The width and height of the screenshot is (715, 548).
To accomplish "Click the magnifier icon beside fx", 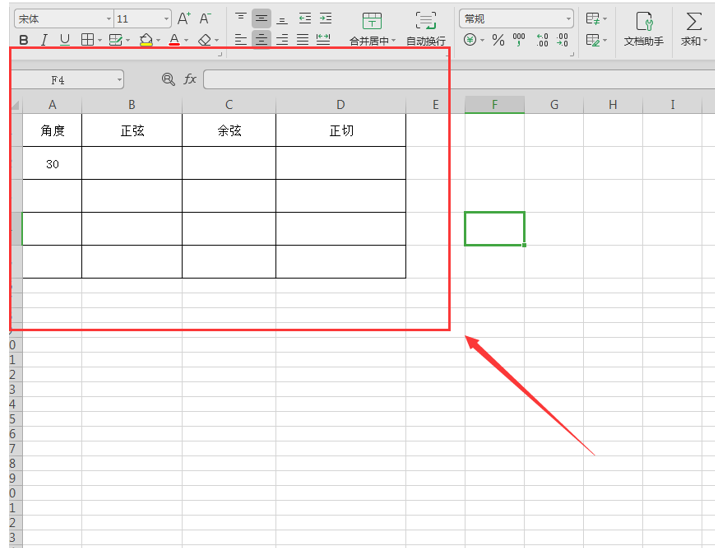I will [168, 79].
